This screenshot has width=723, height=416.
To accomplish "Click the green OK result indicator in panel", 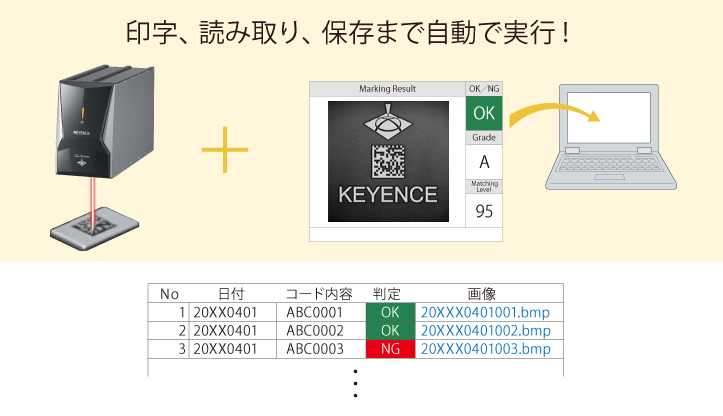I will [484, 113].
